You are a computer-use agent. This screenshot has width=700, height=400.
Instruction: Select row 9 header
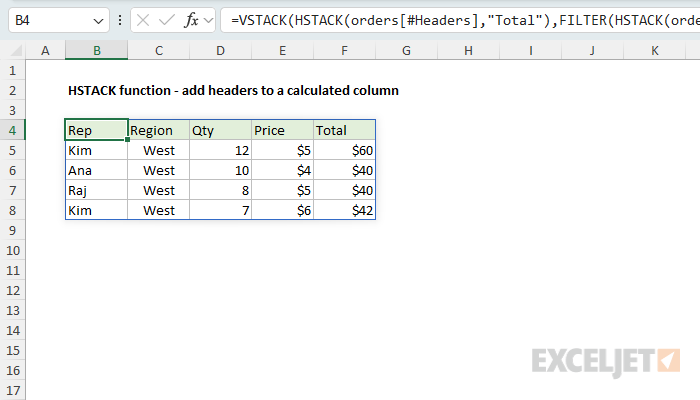pyautogui.click(x=12, y=230)
